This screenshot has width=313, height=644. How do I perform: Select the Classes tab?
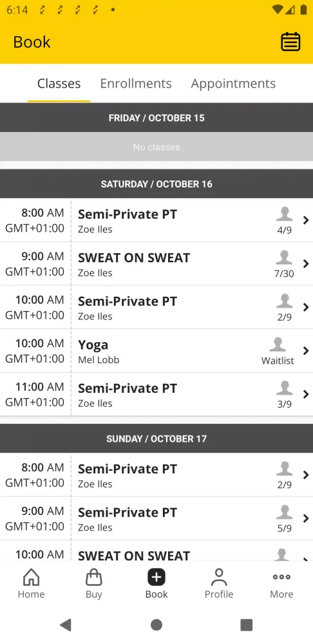(x=59, y=83)
